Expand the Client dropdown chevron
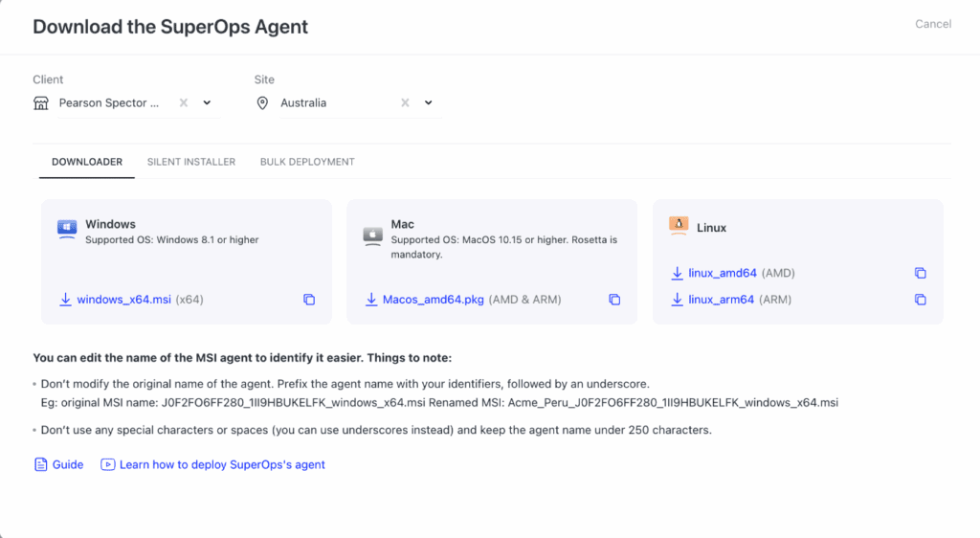The image size is (980, 538). 208,102
